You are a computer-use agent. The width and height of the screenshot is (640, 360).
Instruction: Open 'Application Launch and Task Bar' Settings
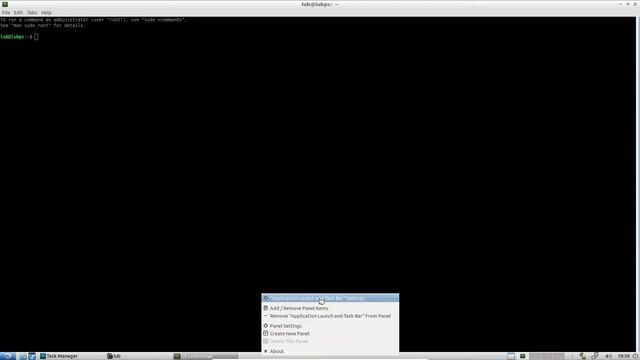pyautogui.click(x=330, y=298)
